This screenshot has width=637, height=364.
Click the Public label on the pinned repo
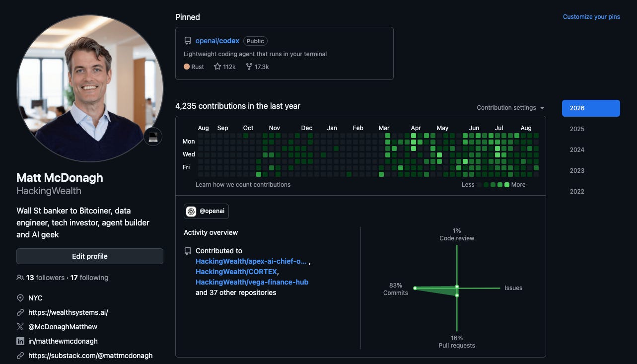click(255, 41)
